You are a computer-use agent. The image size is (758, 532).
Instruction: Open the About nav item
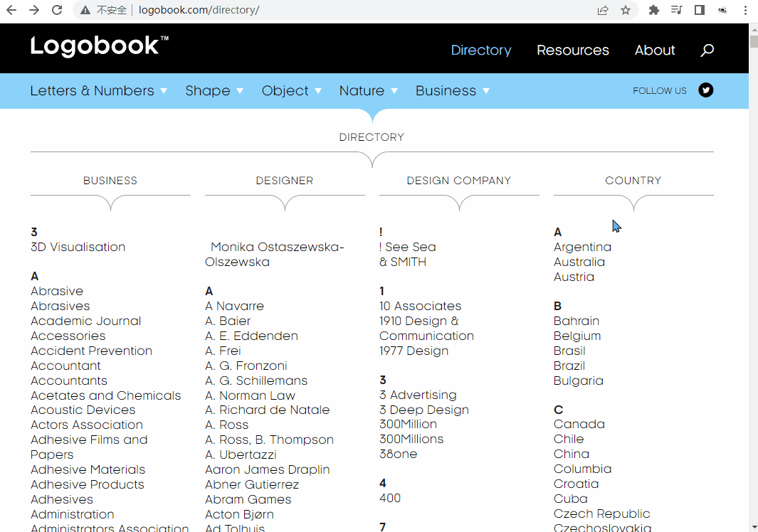tap(655, 50)
